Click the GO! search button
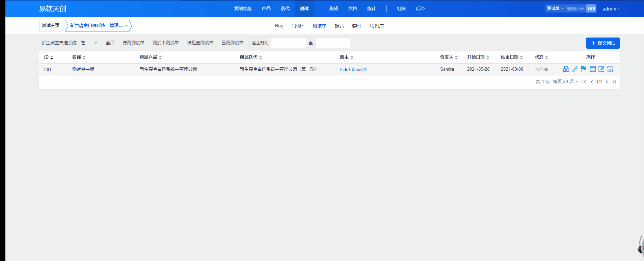This screenshot has width=644, height=261. click(x=591, y=9)
